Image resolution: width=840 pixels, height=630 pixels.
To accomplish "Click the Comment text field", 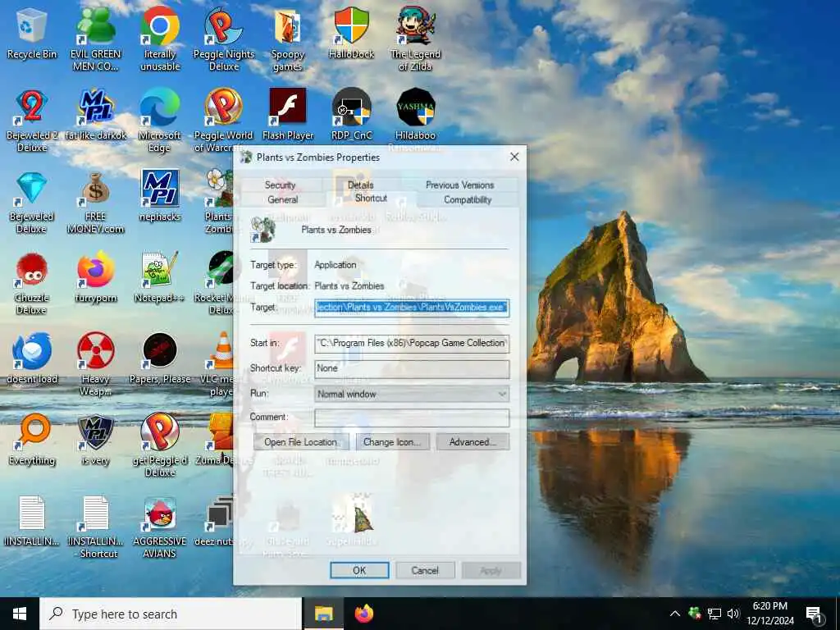I will click(x=412, y=418).
